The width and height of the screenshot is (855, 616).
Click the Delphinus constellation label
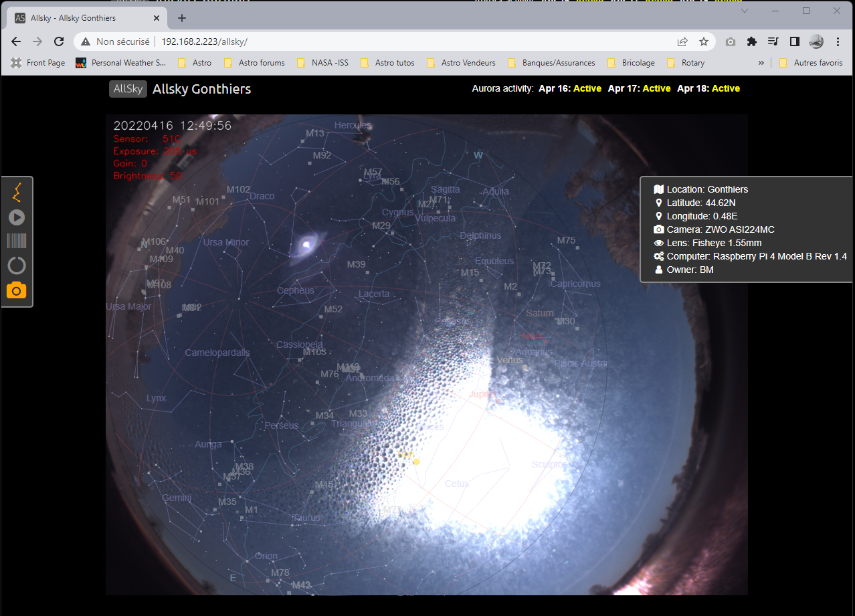pos(480,235)
